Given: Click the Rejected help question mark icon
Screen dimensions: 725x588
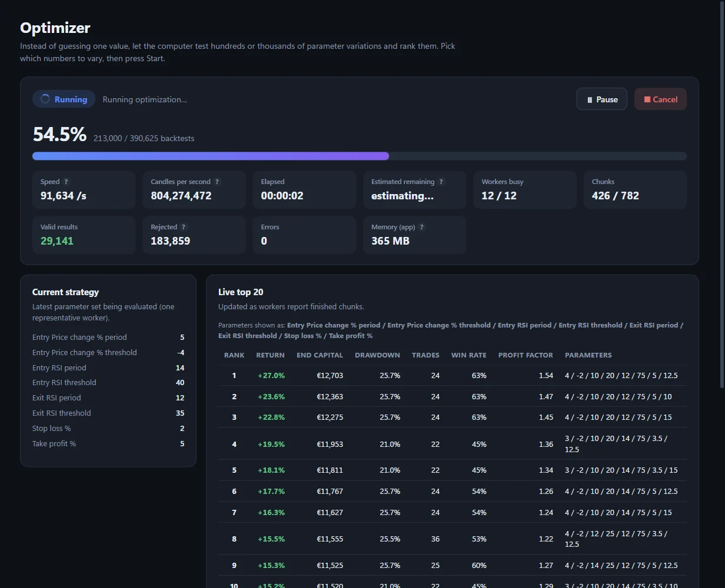Looking at the screenshot, I should [184, 227].
